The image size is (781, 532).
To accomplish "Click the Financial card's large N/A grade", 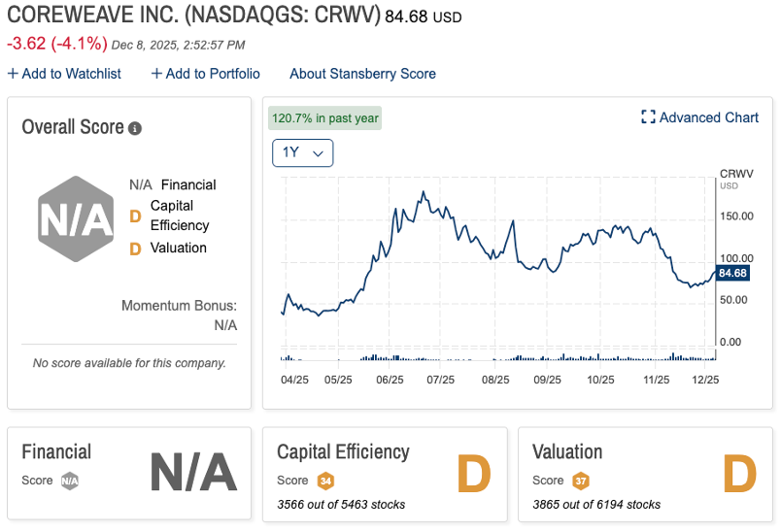I will coord(193,473).
